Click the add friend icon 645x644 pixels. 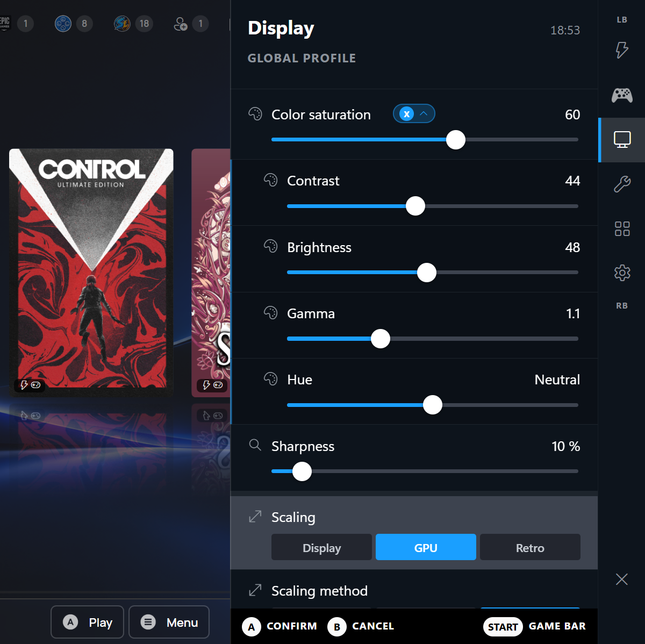point(181,24)
